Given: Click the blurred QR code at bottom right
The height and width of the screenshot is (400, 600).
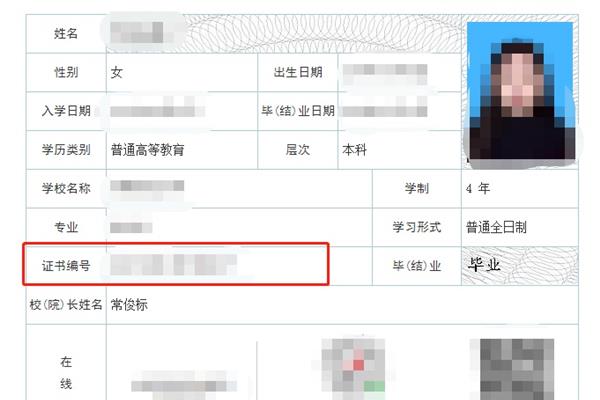Looking at the screenshot, I should coord(512,369).
